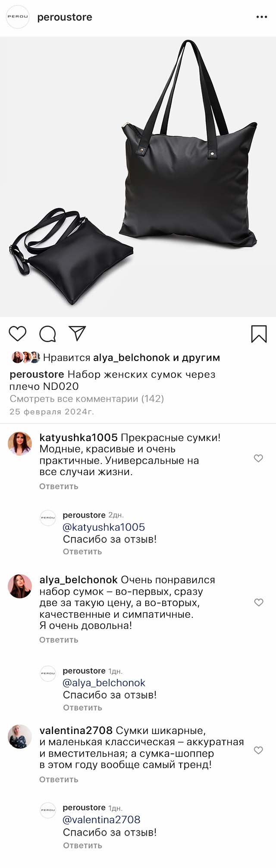Tap the black bags product photo
This screenshot has width=276, height=868.
(138, 177)
